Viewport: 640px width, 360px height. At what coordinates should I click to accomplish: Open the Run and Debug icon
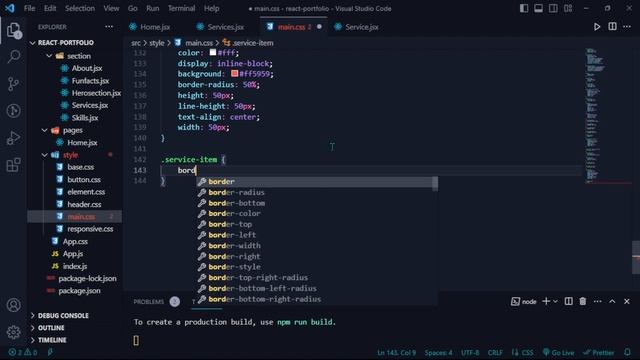tap(13, 138)
